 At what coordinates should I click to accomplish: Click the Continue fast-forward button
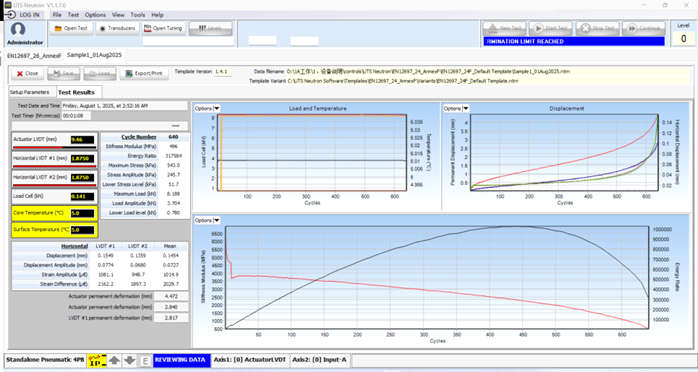pos(644,28)
